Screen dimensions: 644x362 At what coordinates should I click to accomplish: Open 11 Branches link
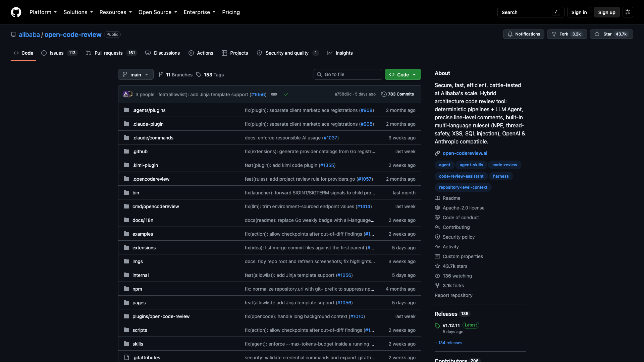(x=175, y=74)
